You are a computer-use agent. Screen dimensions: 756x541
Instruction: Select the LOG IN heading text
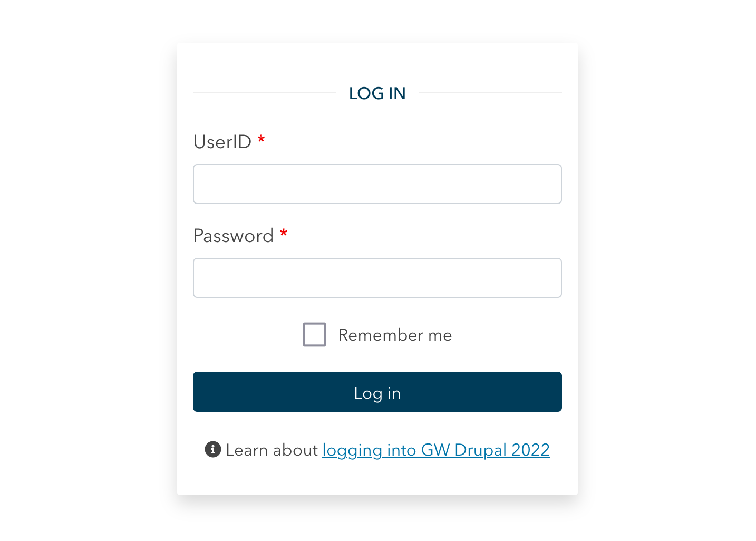point(376,93)
